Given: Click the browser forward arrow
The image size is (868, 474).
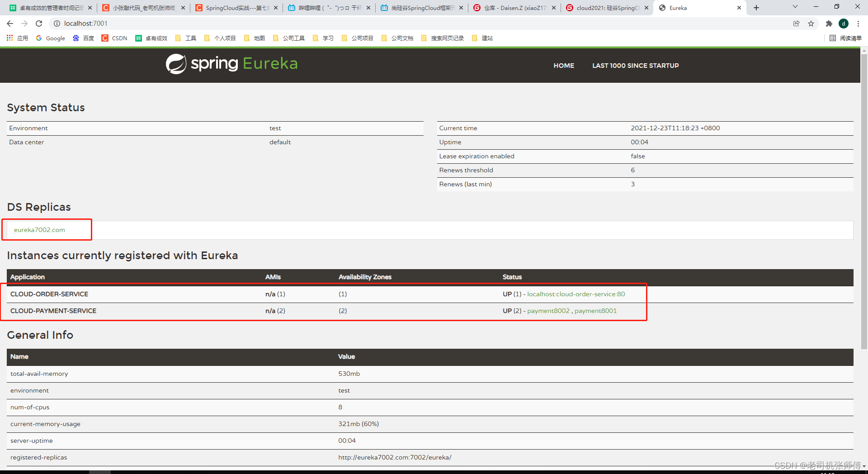Looking at the screenshot, I should [24, 24].
